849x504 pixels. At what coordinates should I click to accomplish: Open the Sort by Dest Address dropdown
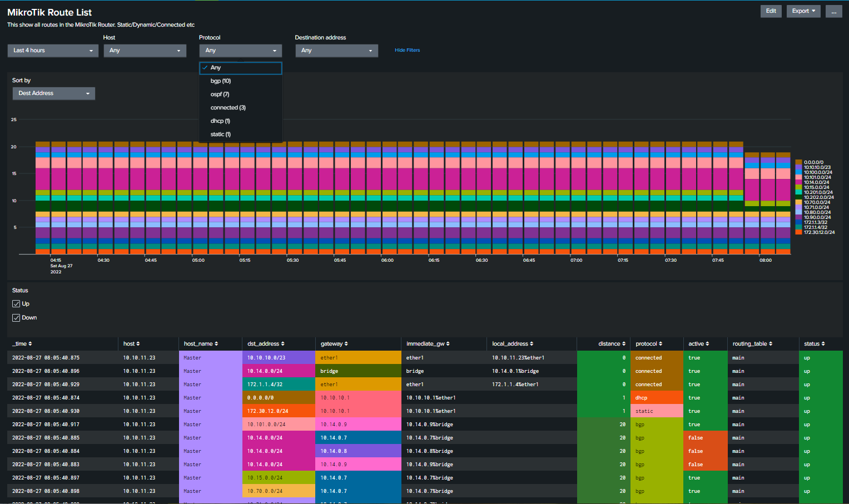[53, 93]
